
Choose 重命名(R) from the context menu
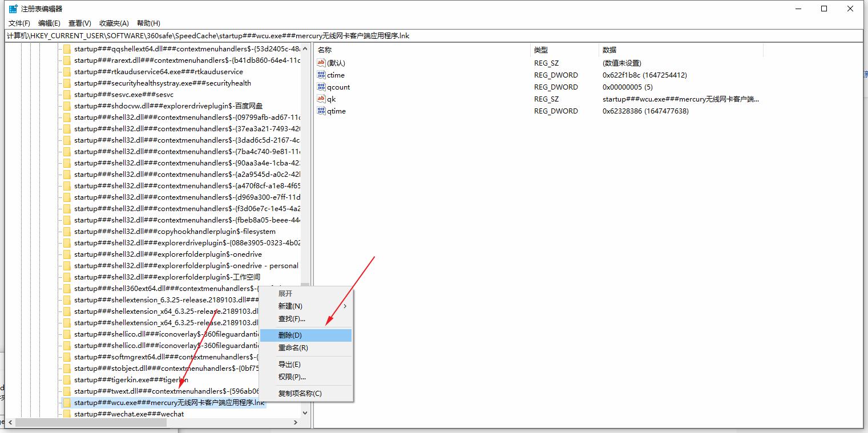tap(293, 348)
